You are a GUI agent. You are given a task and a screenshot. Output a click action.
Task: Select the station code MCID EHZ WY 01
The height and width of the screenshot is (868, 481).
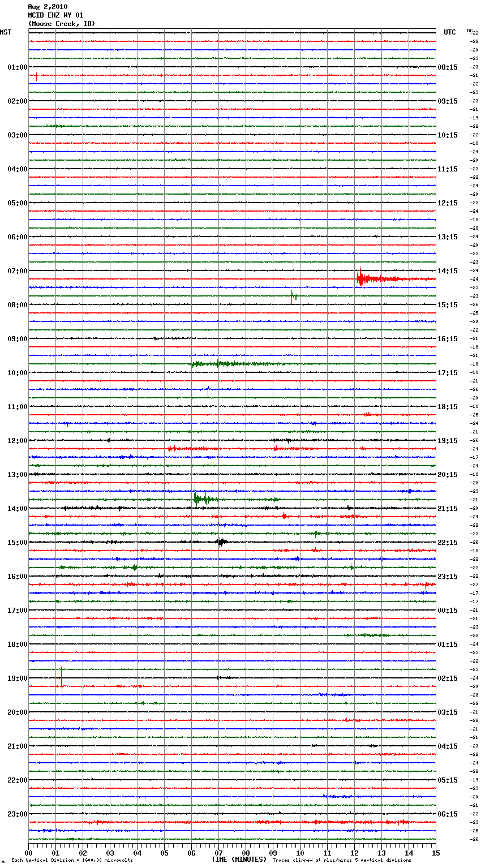point(55,15)
